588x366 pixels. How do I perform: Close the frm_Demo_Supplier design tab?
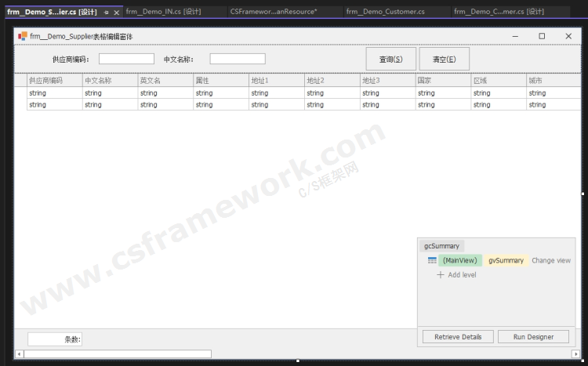click(117, 13)
